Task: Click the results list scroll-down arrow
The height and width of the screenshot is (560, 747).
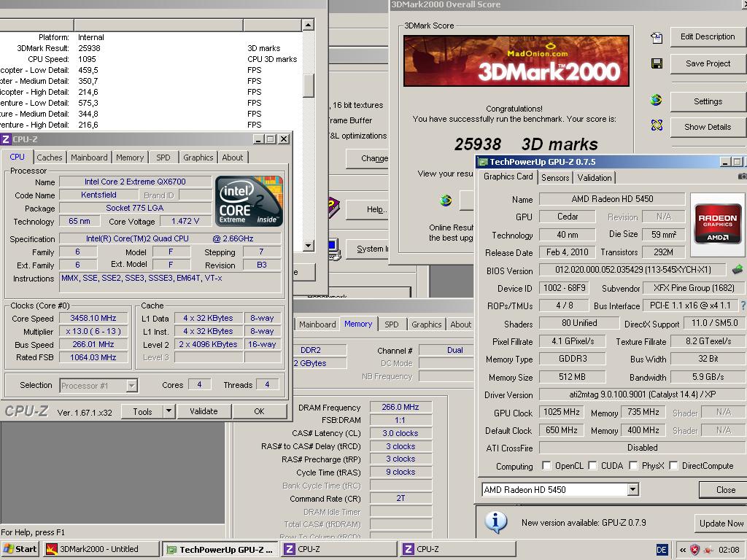Action: point(309,245)
